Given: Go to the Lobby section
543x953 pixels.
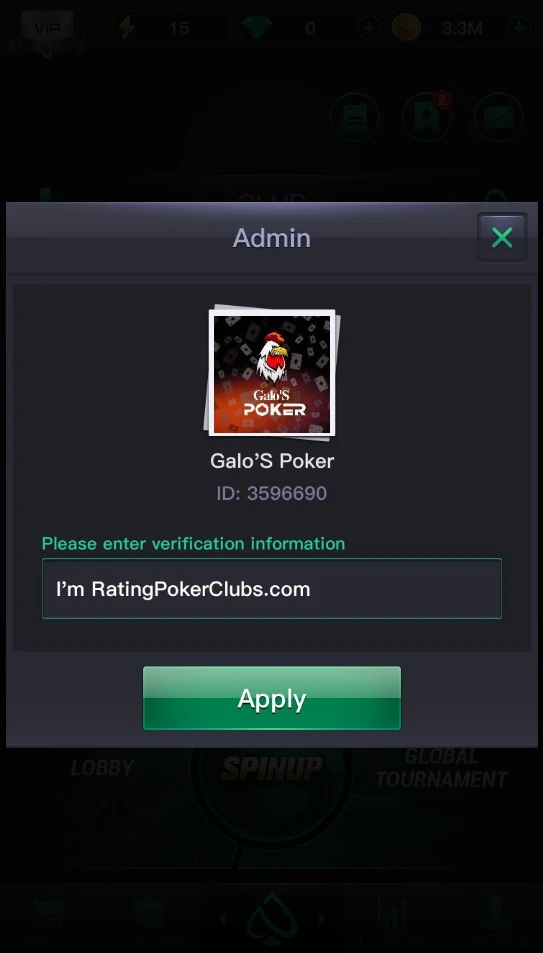Looking at the screenshot, I should point(102,768).
